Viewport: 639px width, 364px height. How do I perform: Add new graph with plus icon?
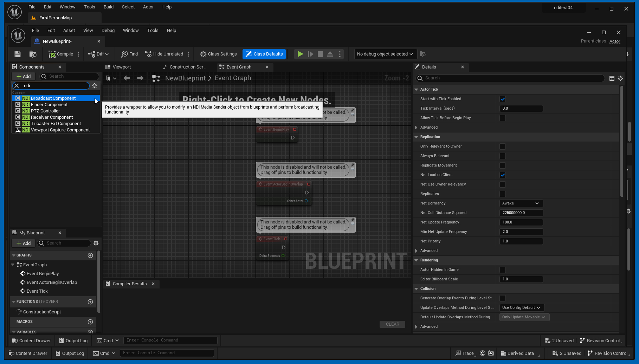(x=90, y=255)
